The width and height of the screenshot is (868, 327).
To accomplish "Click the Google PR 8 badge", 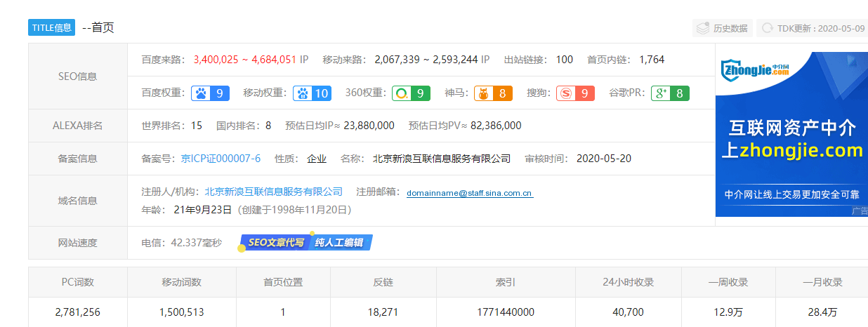I will pyautogui.click(x=670, y=93).
